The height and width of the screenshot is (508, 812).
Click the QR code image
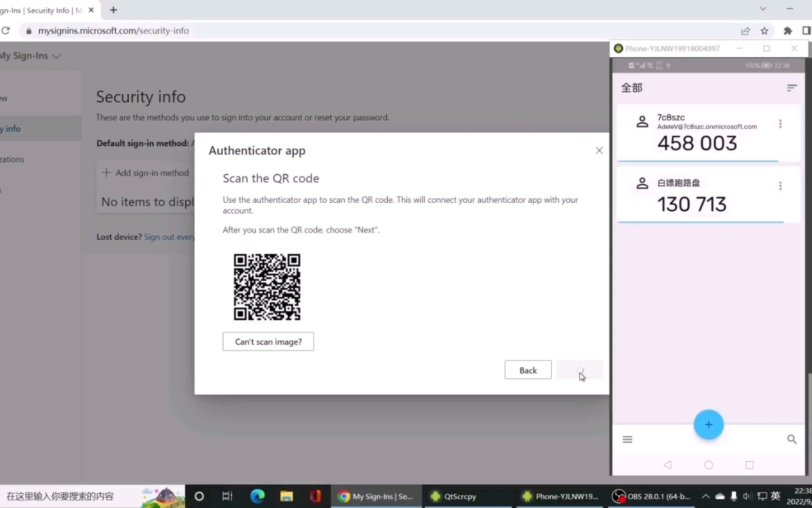[x=267, y=287]
